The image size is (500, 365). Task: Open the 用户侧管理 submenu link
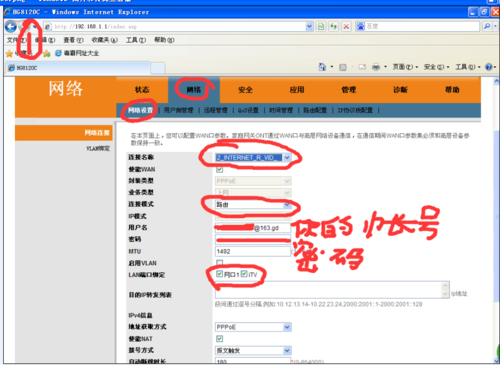pos(178,110)
